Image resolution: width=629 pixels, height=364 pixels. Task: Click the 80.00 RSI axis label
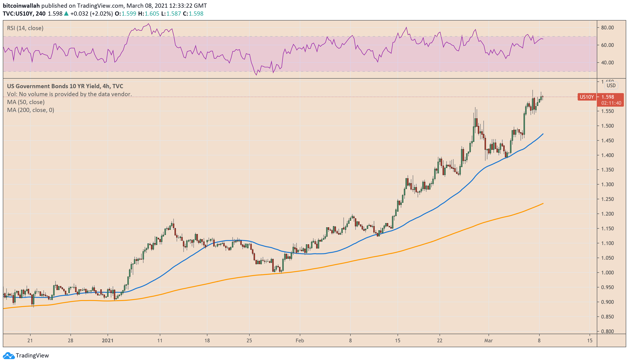coord(608,28)
